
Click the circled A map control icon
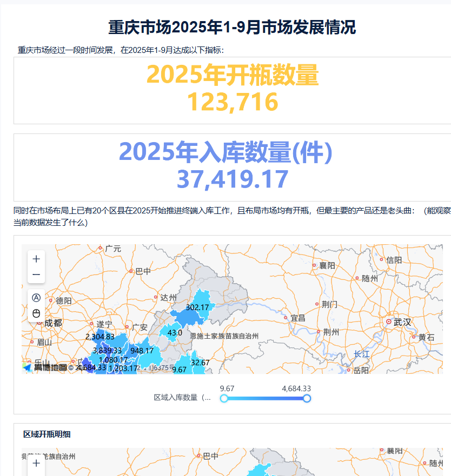pos(36,298)
